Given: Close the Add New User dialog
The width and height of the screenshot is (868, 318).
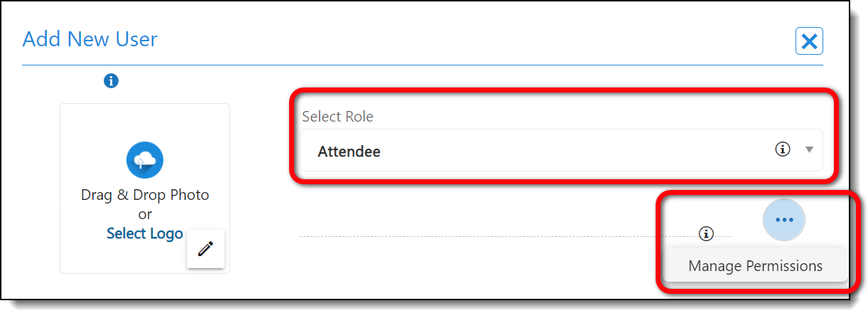Looking at the screenshot, I should (809, 42).
